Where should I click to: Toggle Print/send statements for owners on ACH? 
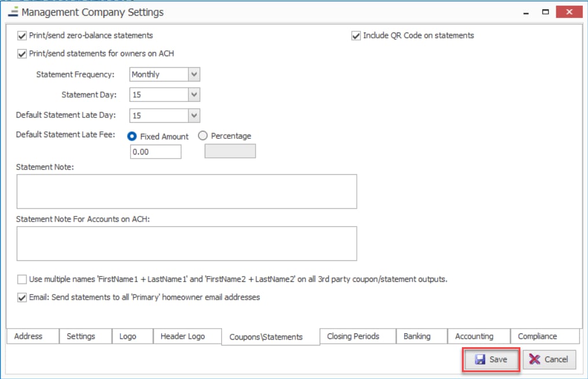pyautogui.click(x=22, y=54)
